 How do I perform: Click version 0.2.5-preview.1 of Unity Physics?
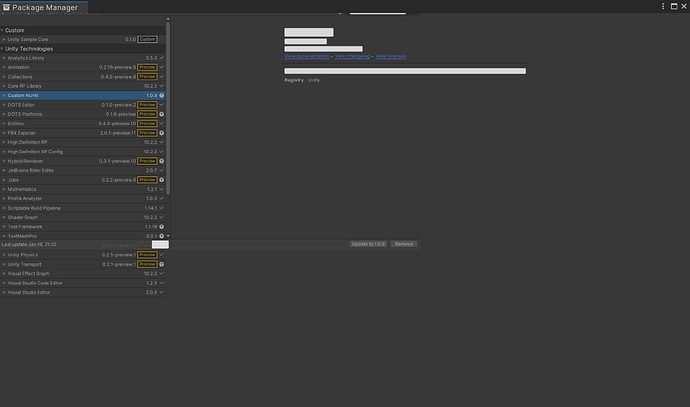tap(119, 255)
